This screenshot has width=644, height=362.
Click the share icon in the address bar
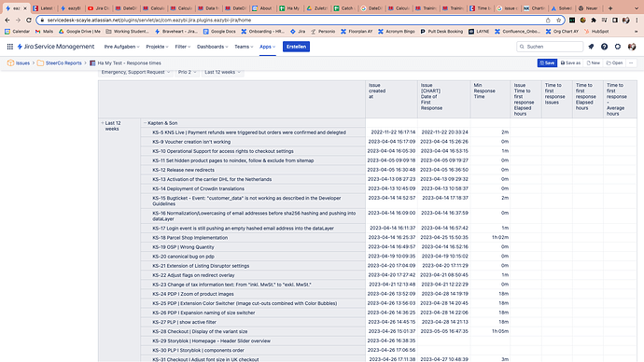548,21
